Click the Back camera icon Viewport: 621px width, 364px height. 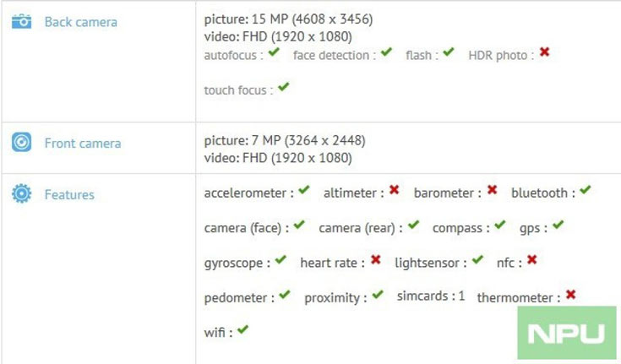coord(21,21)
